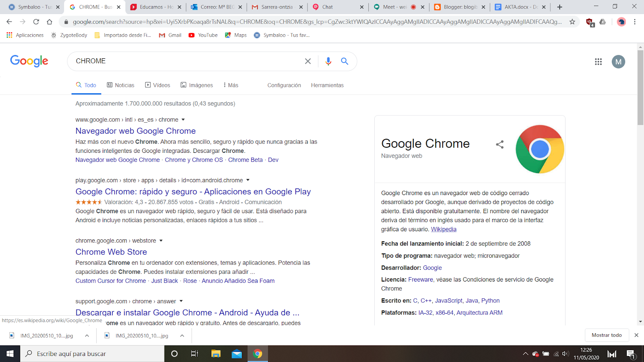The width and height of the screenshot is (644, 362).
Task: Click the page vertical scrollbar thumb
Action: click(x=640, y=88)
